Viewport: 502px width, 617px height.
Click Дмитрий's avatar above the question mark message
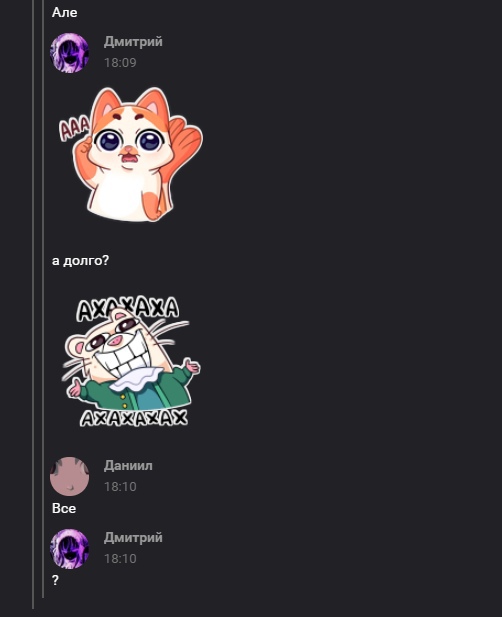(70, 549)
